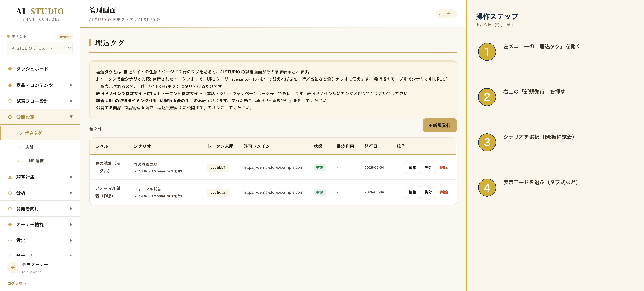Expand the オーナー機能 arrow
644x291 pixels.
pyautogui.click(x=71, y=225)
